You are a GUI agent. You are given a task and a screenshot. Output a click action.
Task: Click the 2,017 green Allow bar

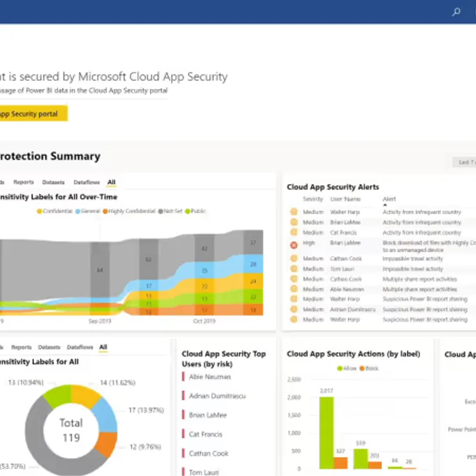point(326,433)
